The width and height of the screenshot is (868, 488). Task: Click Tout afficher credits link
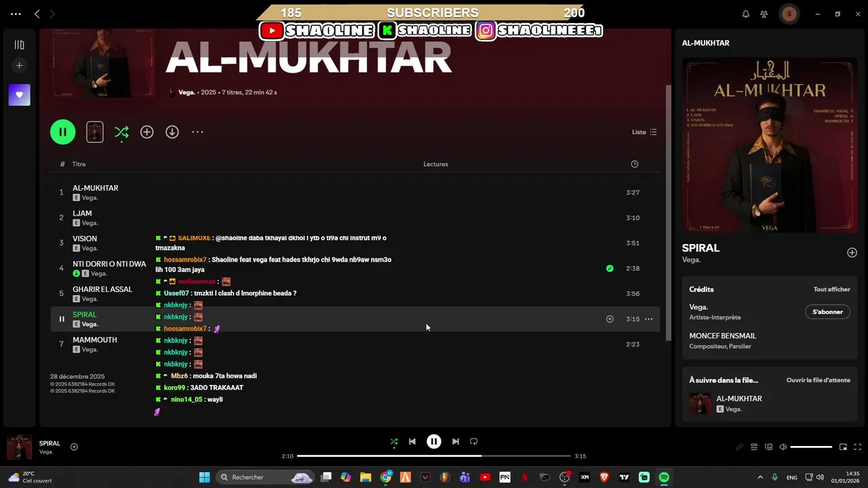831,289
